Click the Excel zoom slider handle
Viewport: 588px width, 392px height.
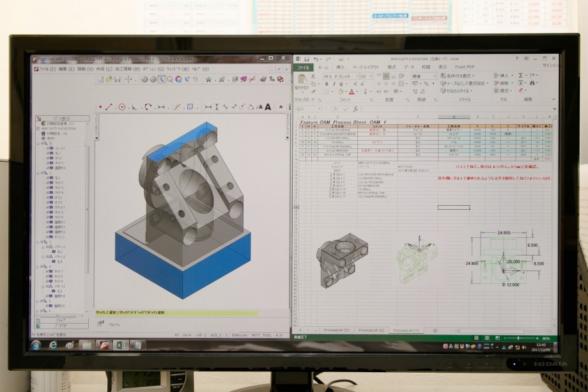tap(518, 338)
